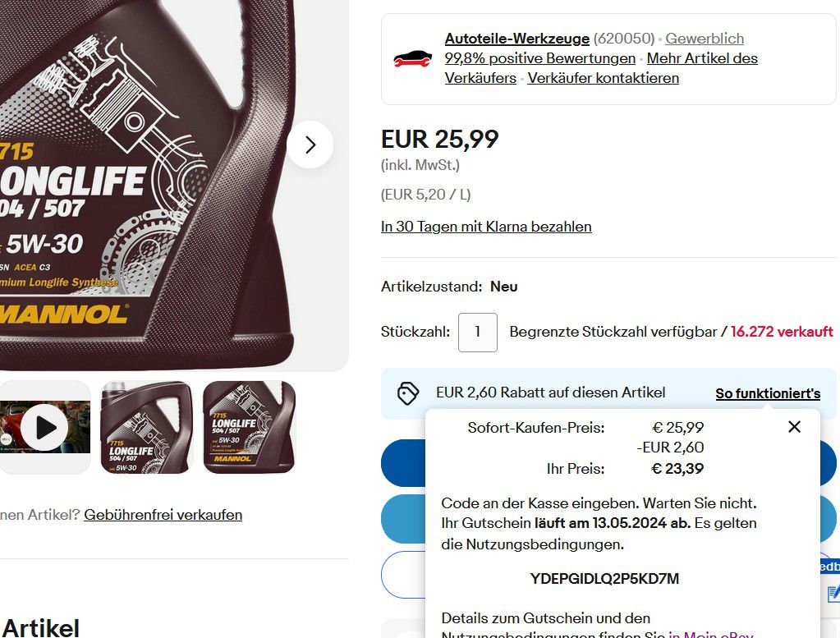Viewport: 840px width, 638px height.
Task: Click the seller's car wrench logo
Action: point(412,59)
